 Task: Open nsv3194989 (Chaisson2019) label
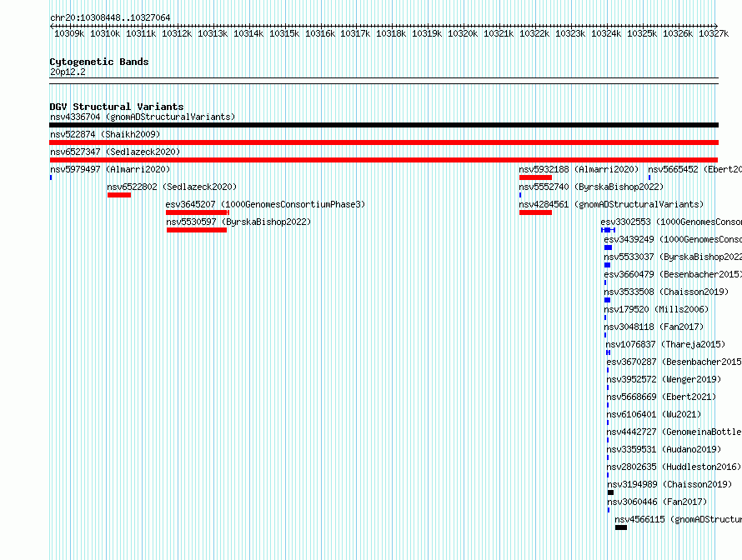point(669,484)
